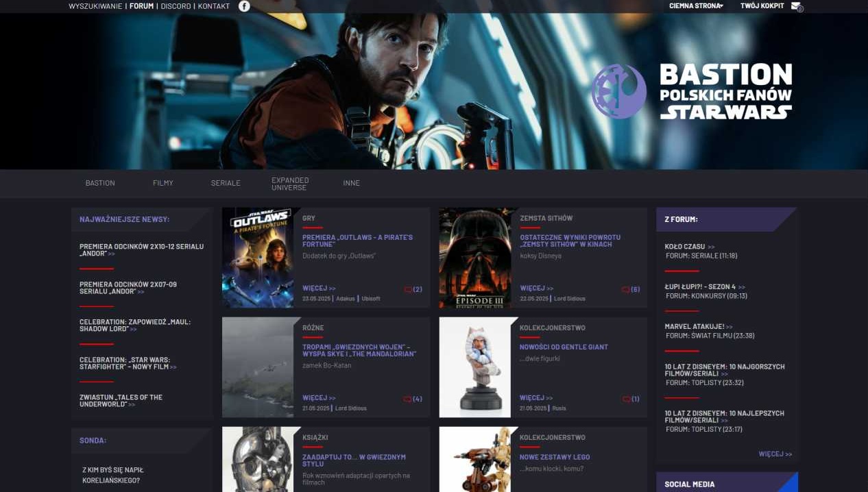Open comments bubble for the Outlaws premiere post
The height and width of the screenshot is (492, 868).
[413, 289]
